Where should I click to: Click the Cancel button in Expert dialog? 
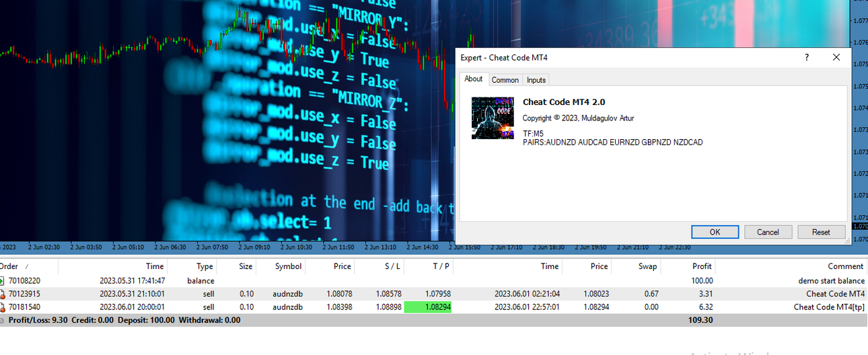(768, 232)
